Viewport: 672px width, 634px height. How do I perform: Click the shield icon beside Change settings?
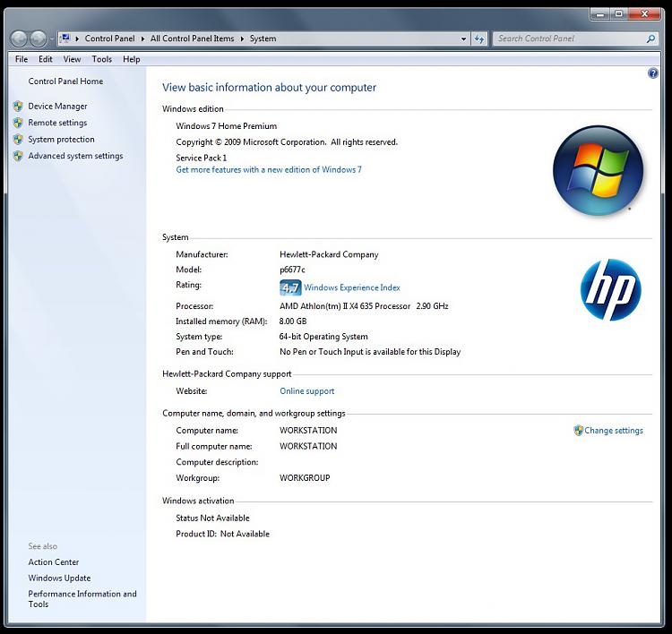point(578,430)
